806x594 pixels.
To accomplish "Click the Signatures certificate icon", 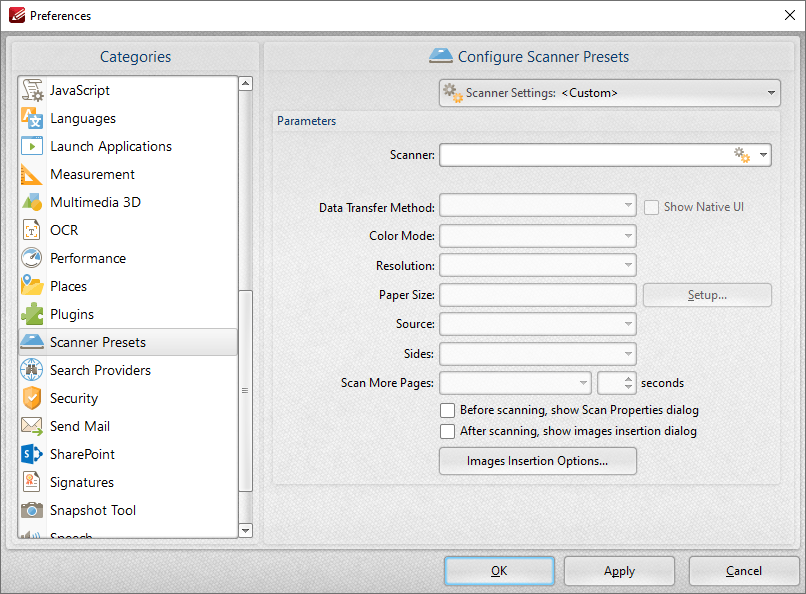I will (x=32, y=482).
